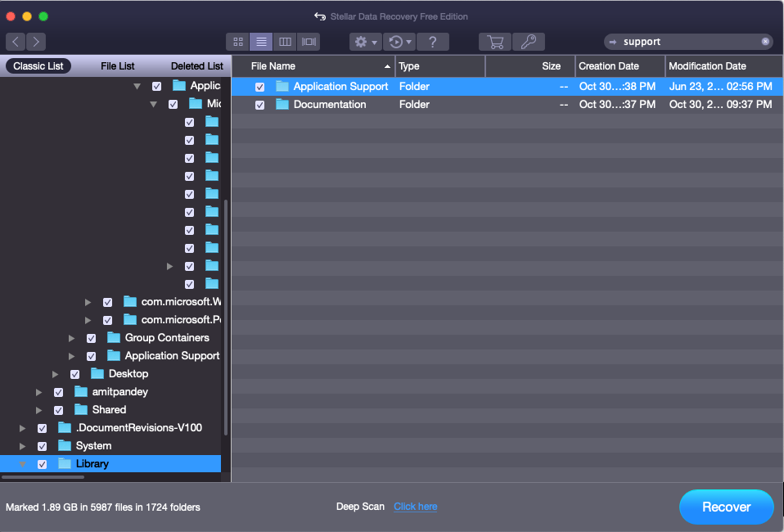Select the File List tab
Image resolution: width=784 pixels, height=532 pixels.
(118, 66)
